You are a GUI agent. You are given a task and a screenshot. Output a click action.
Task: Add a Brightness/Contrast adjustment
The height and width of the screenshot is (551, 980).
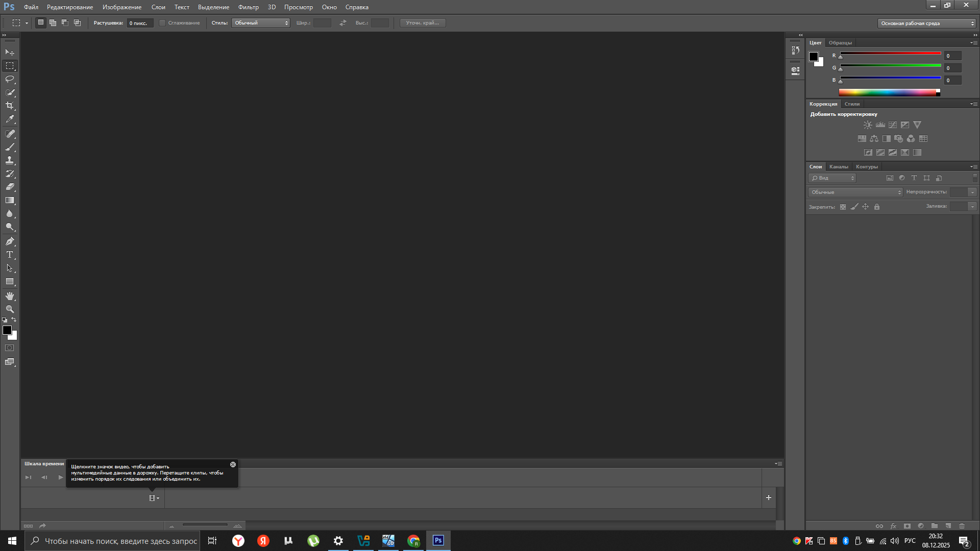pos(868,124)
